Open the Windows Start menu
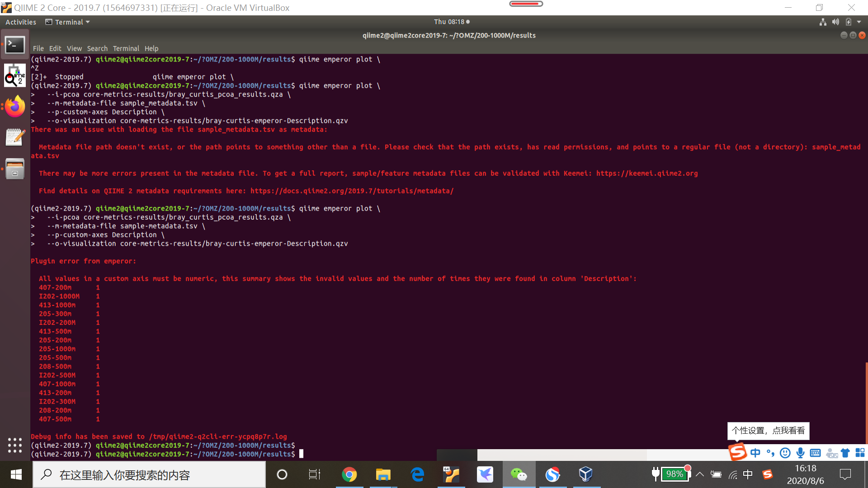 pos(16,474)
